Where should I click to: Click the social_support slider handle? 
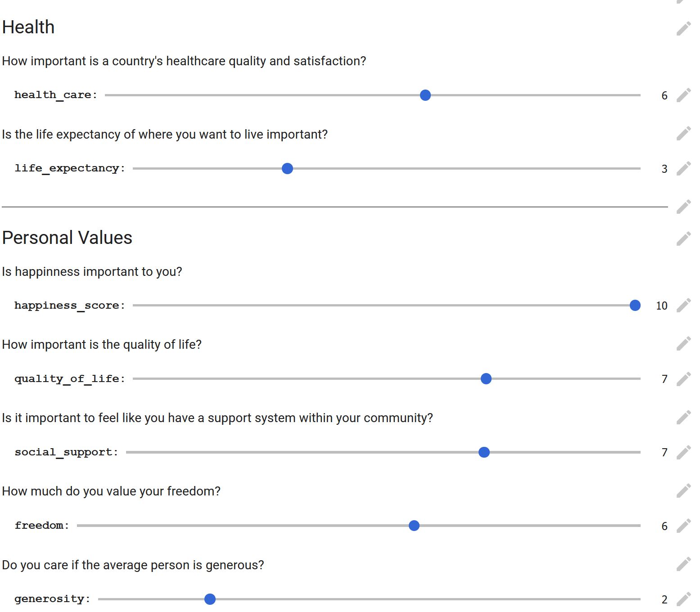click(x=484, y=452)
